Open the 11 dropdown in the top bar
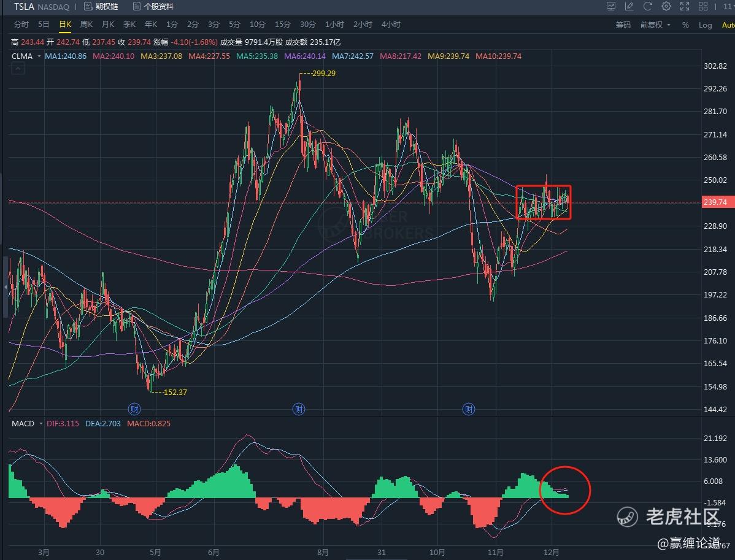The height and width of the screenshot is (560, 735). 728,7
